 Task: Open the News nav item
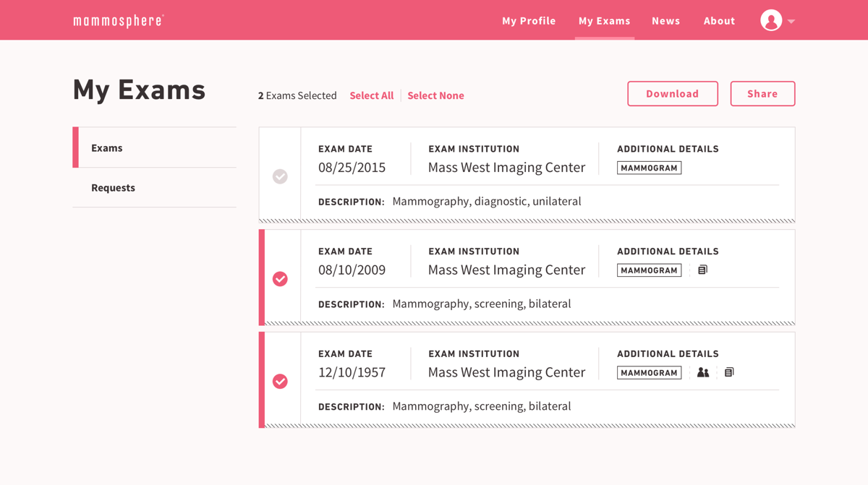click(665, 21)
